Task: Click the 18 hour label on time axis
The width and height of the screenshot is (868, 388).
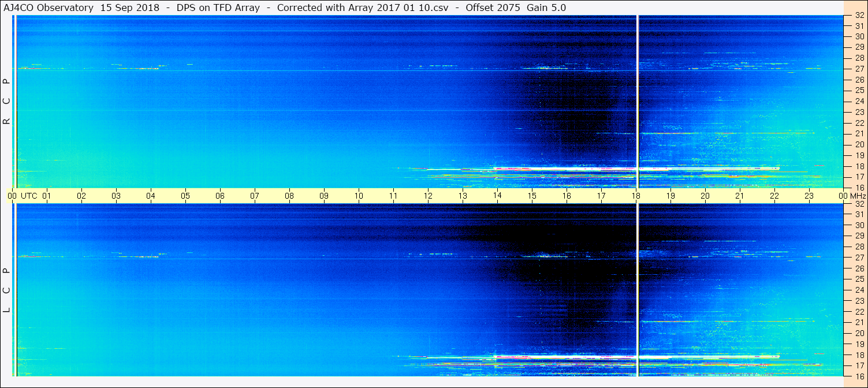Action: [636, 196]
